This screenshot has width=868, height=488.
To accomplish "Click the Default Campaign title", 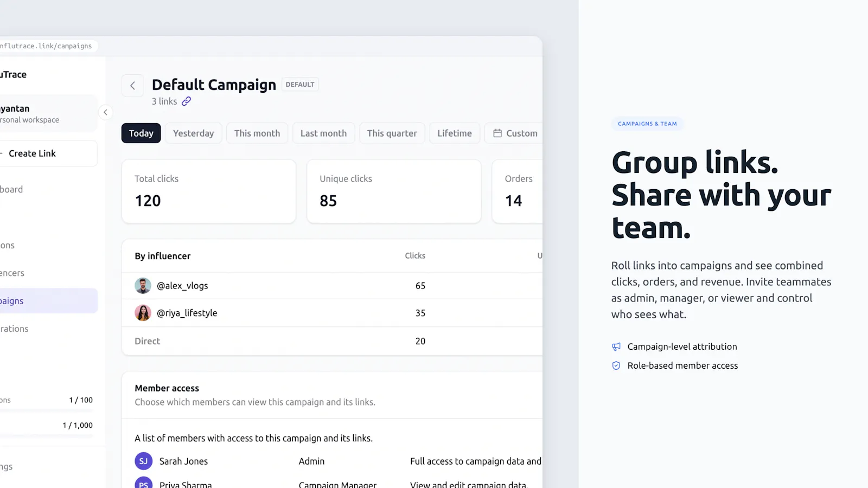I will click(214, 85).
